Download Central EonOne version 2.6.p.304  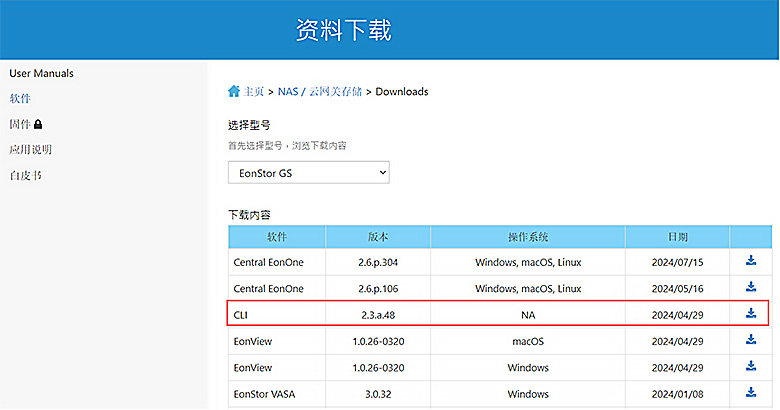click(x=751, y=260)
